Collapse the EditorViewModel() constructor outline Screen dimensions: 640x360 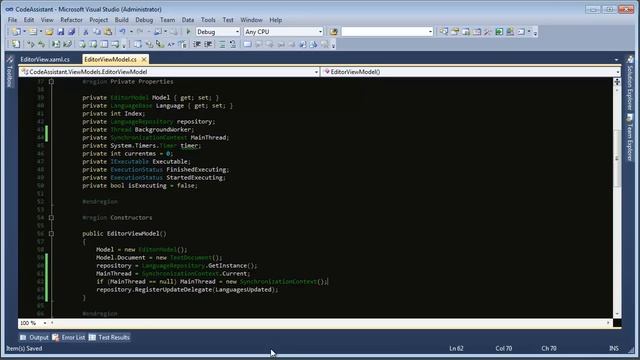coord(51,233)
